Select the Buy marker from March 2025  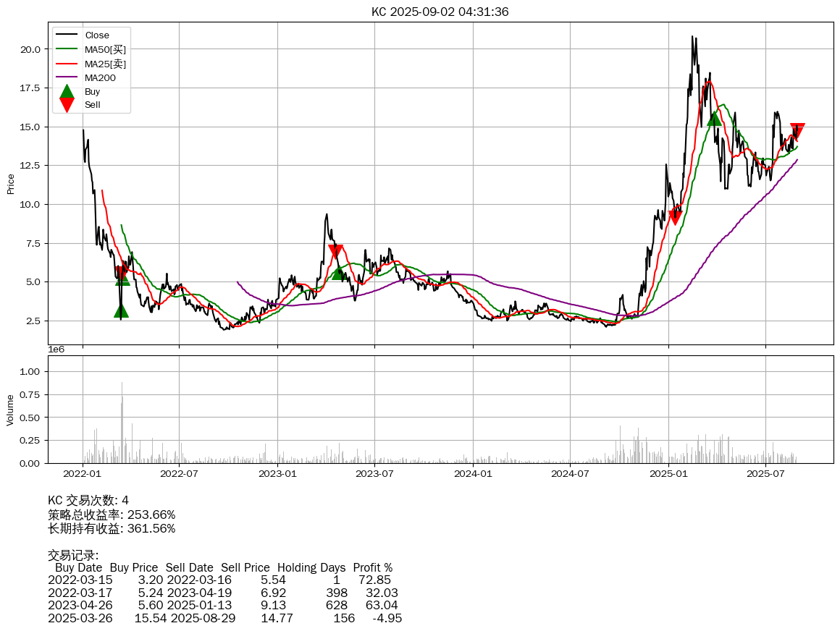[714, 118]
